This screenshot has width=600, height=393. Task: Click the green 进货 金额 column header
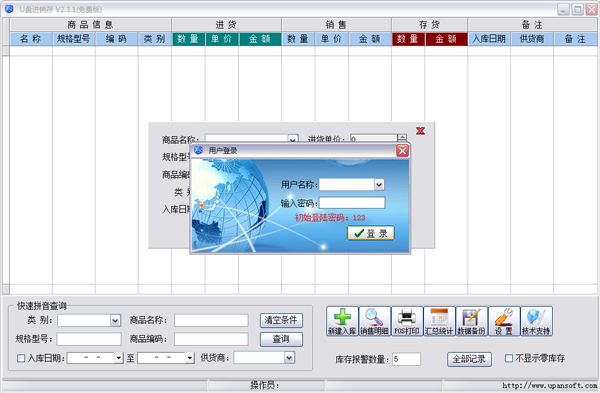260,39
